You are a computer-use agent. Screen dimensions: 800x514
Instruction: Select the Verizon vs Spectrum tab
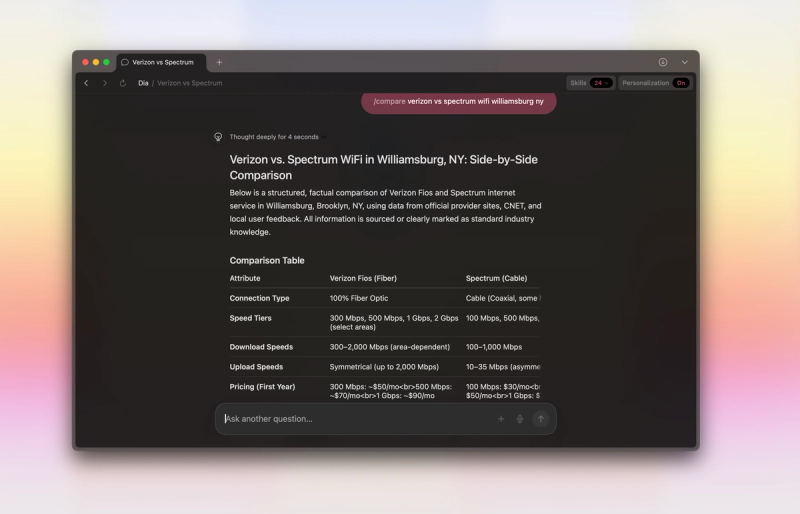[x=161, y=62]
